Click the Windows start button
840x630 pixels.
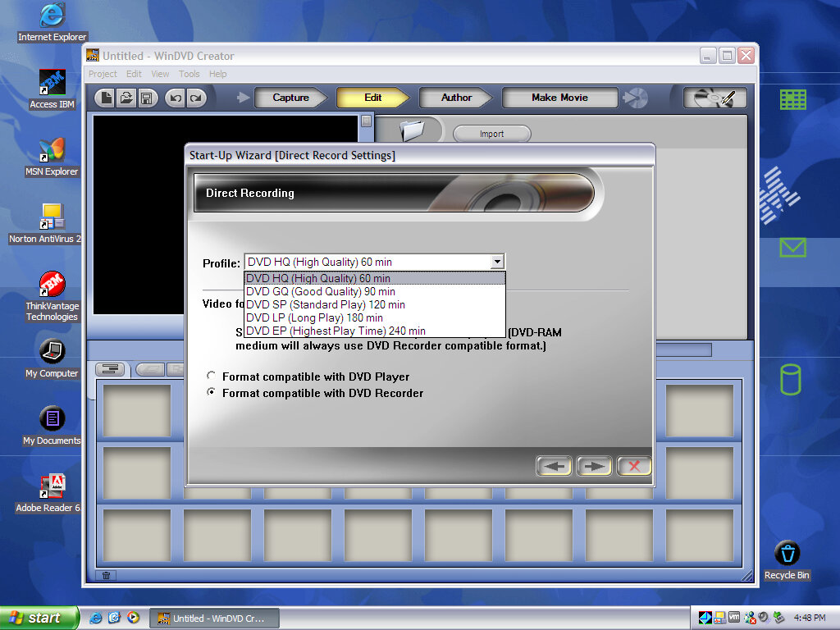click(39, 618)
